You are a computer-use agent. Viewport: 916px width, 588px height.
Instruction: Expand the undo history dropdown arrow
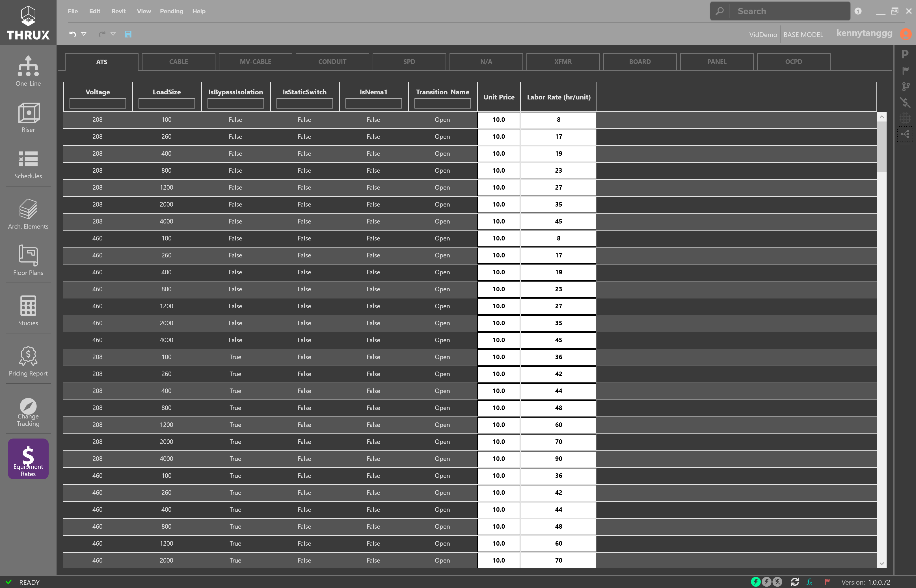click(x=84, y=34)
